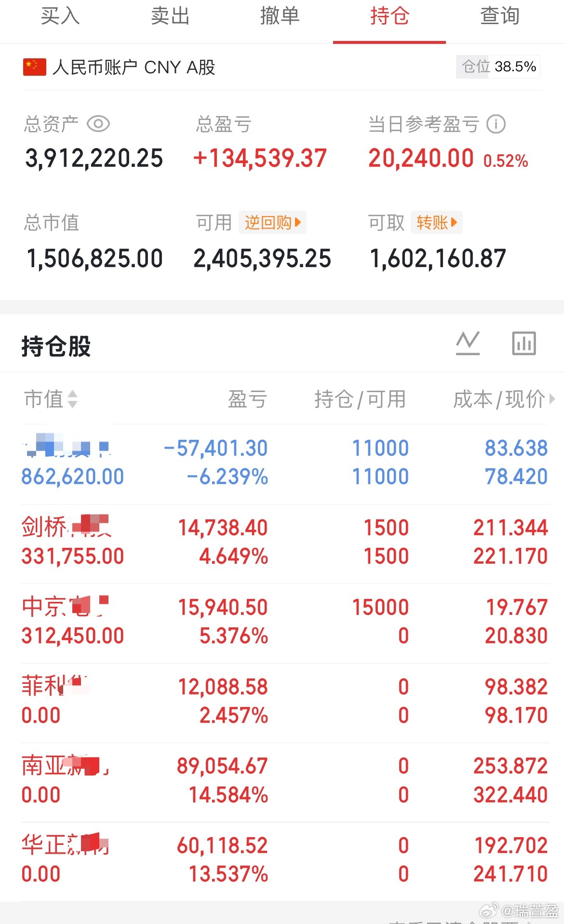Switch to the 买入 tab
The width and height of the screenshot is (564, 924).
click(x=60, y=16)
